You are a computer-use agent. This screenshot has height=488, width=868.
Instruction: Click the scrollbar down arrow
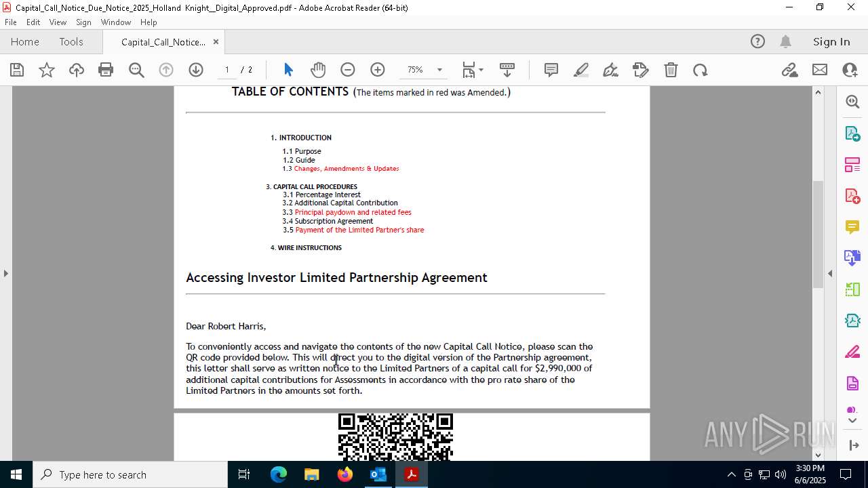pos(818,455)
